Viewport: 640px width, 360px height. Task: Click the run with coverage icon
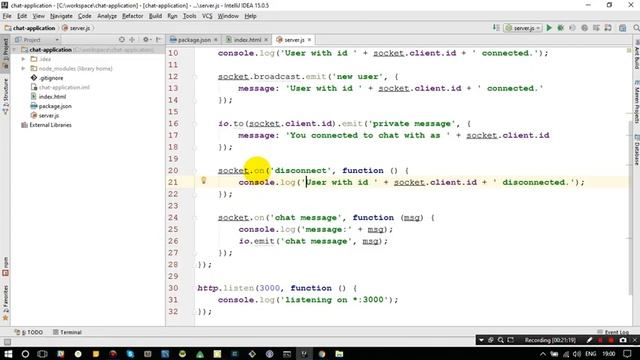572,28
